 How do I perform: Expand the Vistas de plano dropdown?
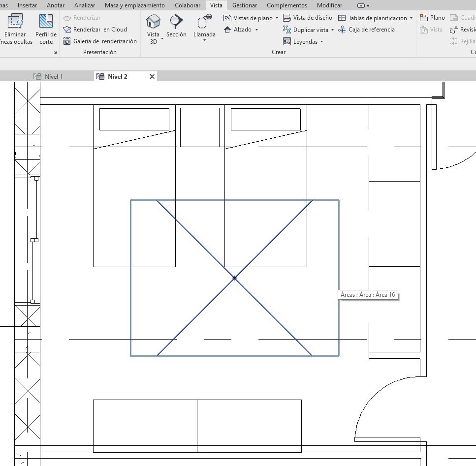[277, 18]
